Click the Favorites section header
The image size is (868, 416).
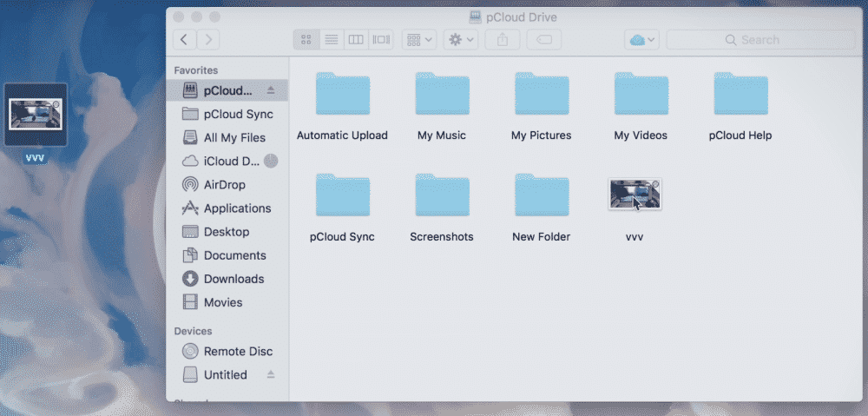coord(196,70)
